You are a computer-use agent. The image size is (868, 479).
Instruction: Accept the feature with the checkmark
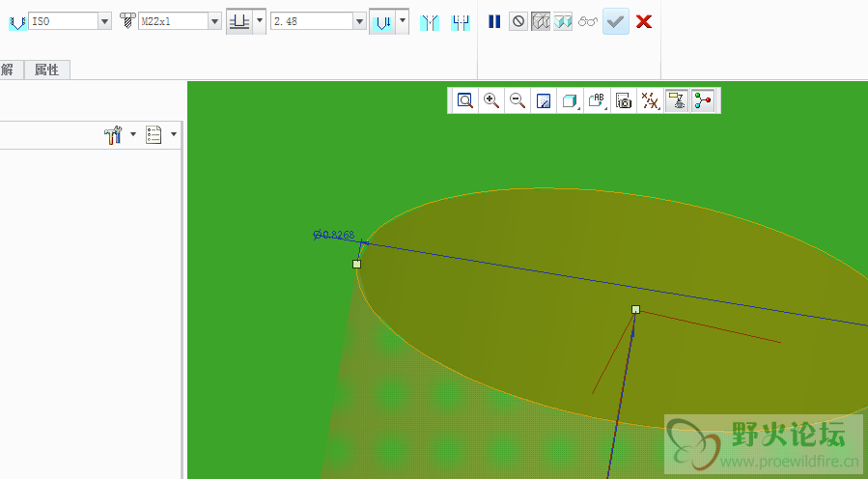click(616, 21)
